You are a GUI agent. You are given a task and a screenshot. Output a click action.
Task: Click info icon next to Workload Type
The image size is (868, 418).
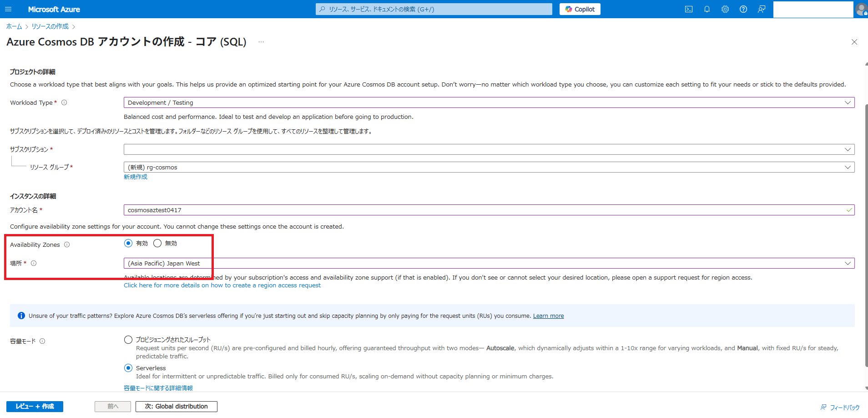coord(64,102)
